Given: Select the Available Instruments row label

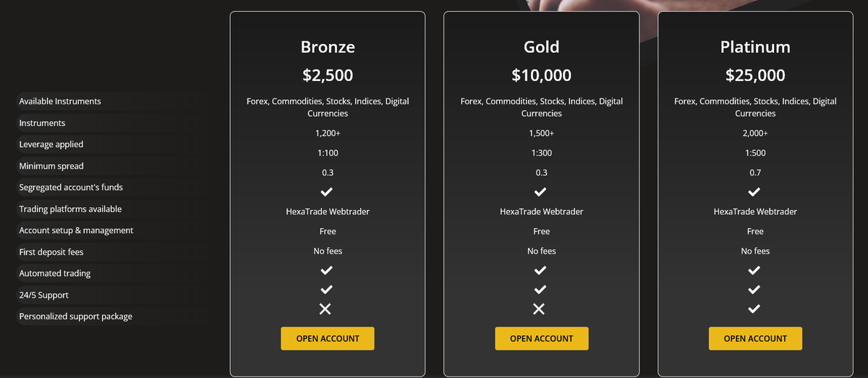Looking at the screenshot, I should pos(60,101).
